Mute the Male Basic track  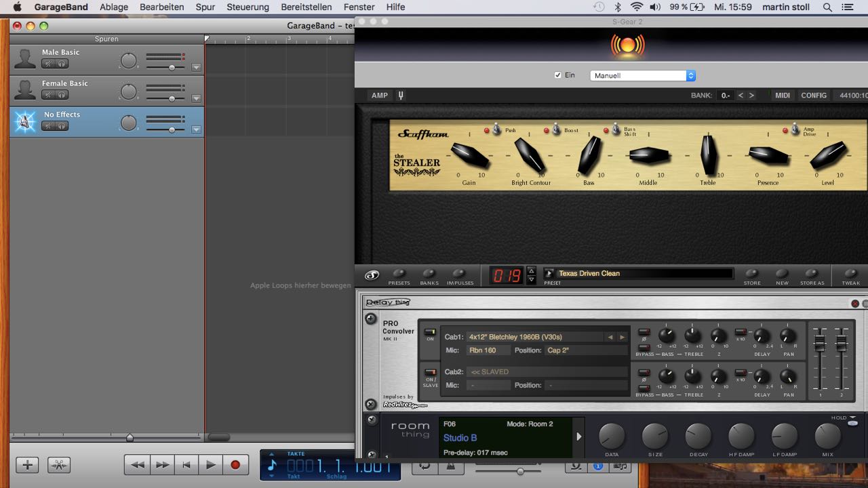tap(48, 64)
